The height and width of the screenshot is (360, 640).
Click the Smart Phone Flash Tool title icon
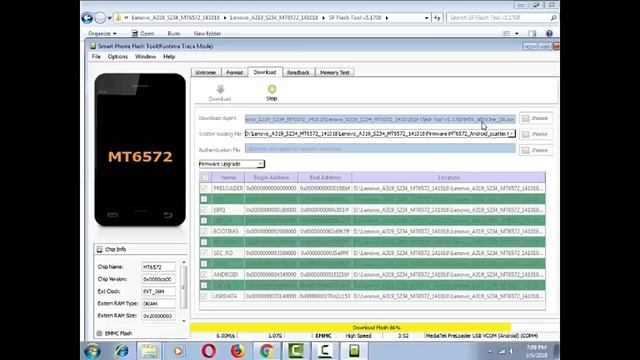[x=93, y=46]
